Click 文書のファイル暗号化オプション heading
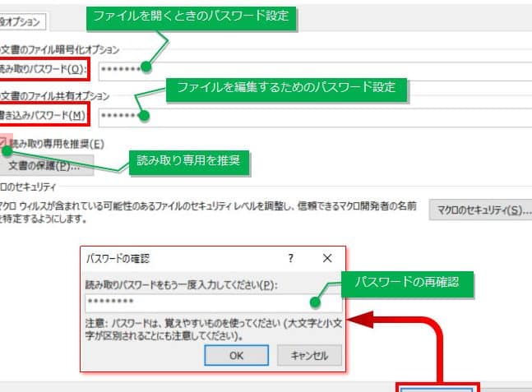 60,49
